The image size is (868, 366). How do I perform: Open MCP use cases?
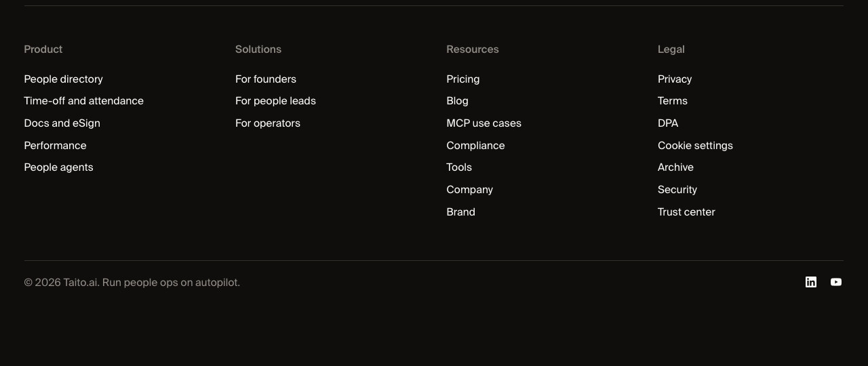click(x=484, y=123)
